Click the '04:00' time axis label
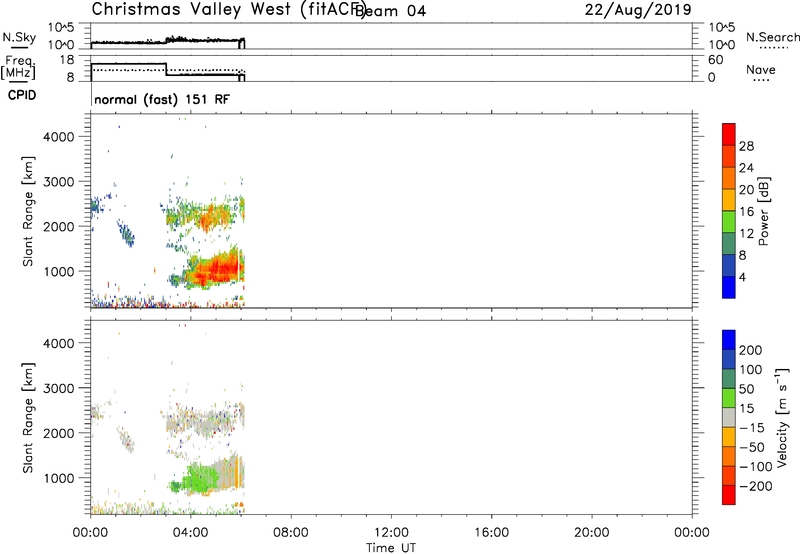The image size is (800, 554). click(190, 533)
